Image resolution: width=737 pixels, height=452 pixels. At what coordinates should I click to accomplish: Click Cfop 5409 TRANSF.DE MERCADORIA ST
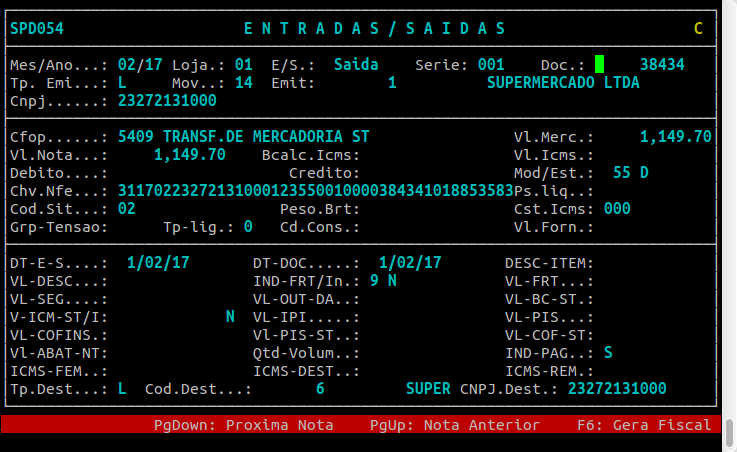pyautogui.click(x=243, y=136)
